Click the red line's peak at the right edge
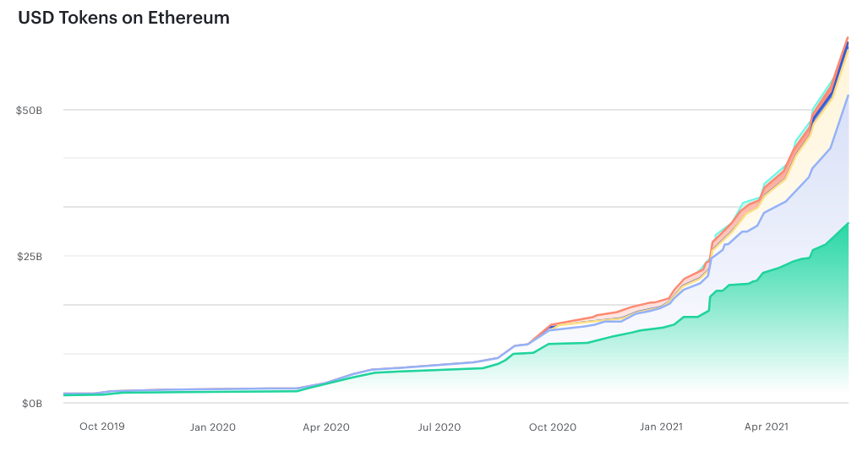The width and height of the screenshot is (868, 451). click(848, 37)
